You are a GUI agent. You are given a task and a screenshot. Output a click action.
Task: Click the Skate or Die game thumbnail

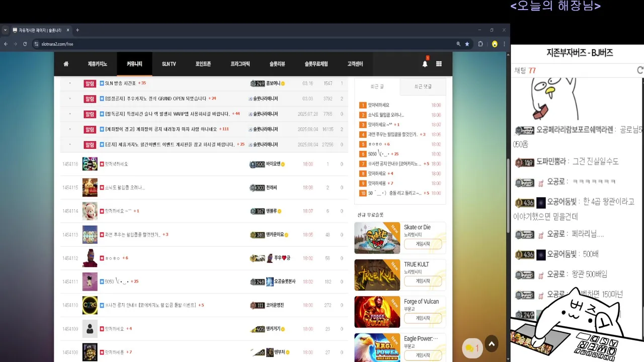coord(377,238)
